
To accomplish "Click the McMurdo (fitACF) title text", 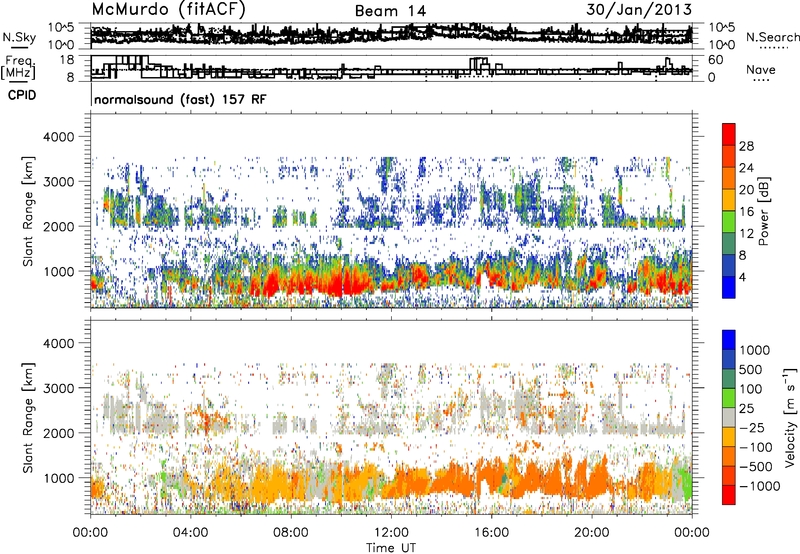I will (169, 10).
